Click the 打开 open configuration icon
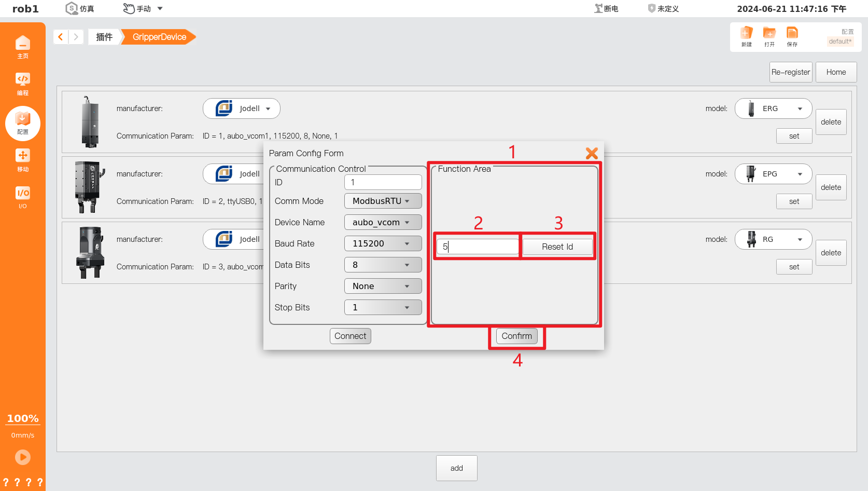868x491 pixels. [769, 36]
